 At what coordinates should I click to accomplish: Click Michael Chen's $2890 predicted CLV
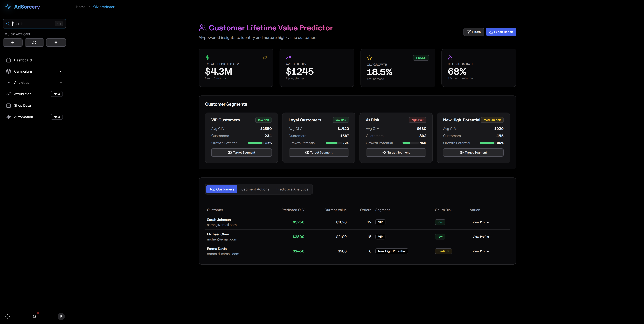tap(299, 237)
